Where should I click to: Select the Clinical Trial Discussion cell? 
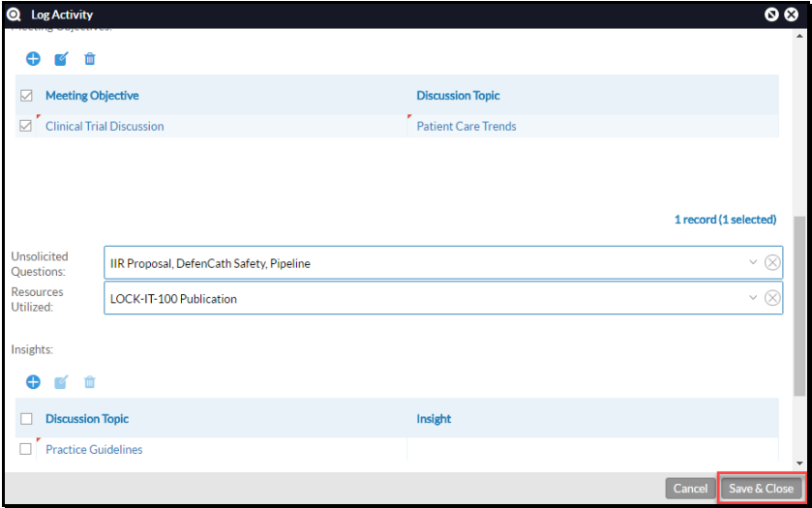(222, 126)
